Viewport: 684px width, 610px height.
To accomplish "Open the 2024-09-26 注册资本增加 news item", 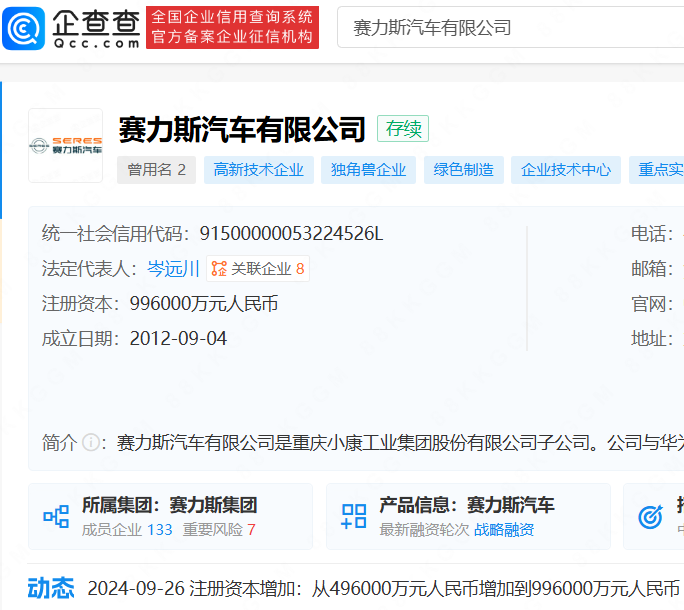I will (384, 589).
